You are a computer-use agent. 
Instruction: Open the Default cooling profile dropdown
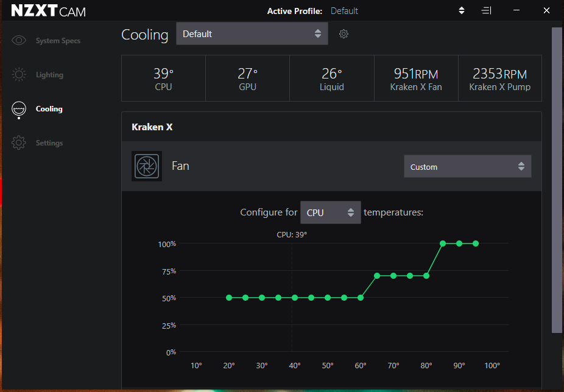click(x=252, y=34)
